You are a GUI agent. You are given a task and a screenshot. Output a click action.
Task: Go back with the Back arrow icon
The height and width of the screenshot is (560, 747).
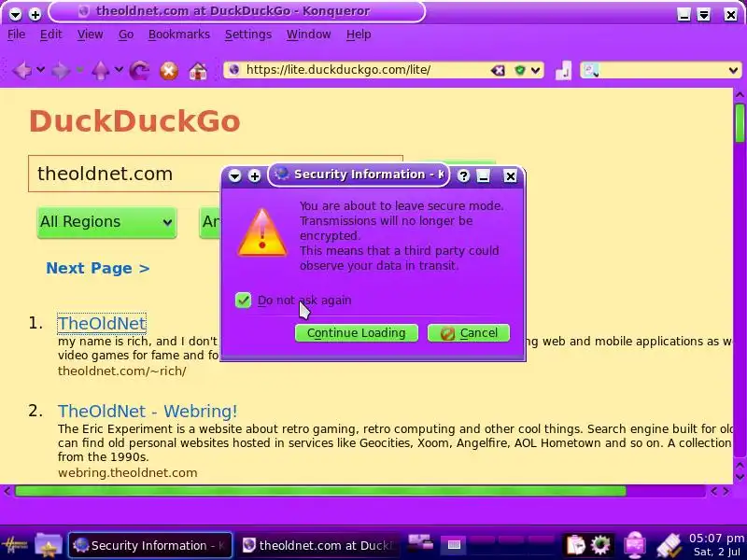point(21,71)
